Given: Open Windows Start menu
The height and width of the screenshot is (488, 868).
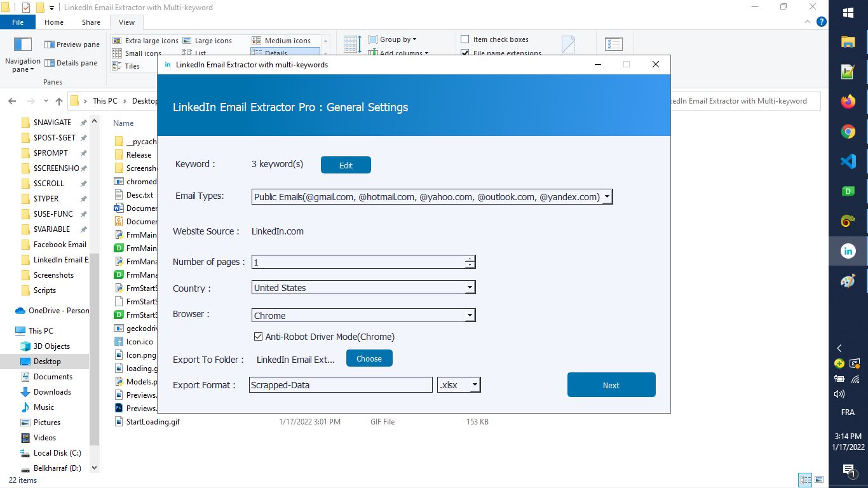Looking at the screenshot, I should click(848, 13).
